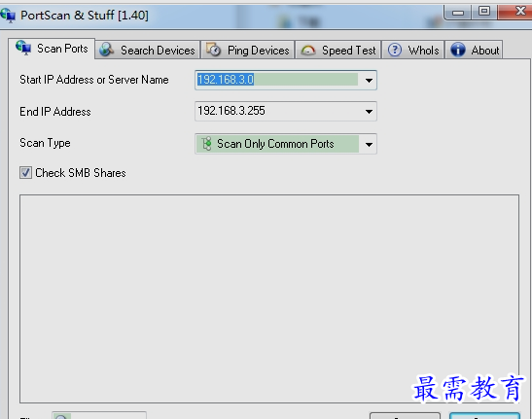Screen dimensions: 532x419
Task: Click the About info icon
Action: (x=458, y=51)
